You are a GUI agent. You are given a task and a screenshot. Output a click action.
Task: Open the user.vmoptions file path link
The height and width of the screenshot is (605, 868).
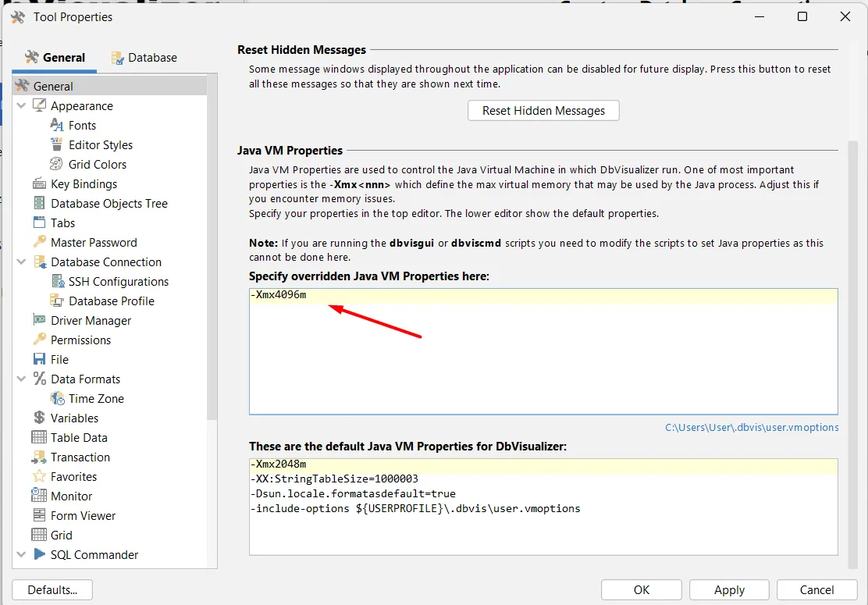click(752, 427)
